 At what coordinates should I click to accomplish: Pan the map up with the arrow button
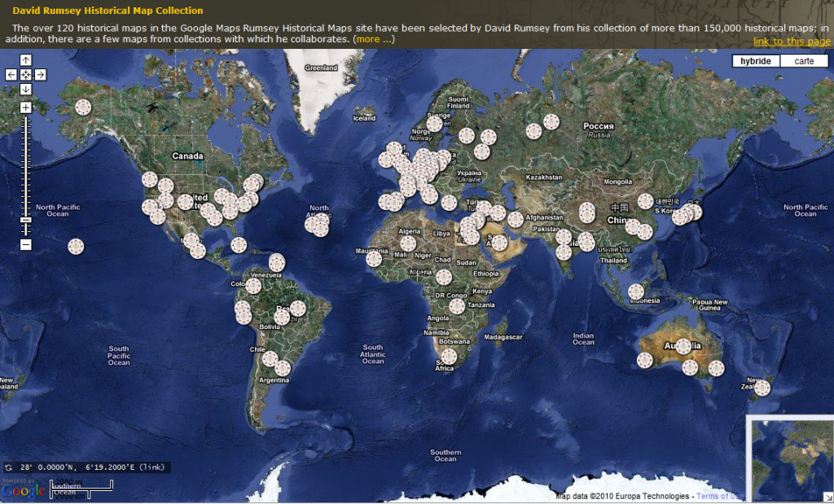[x=25, y=60]
